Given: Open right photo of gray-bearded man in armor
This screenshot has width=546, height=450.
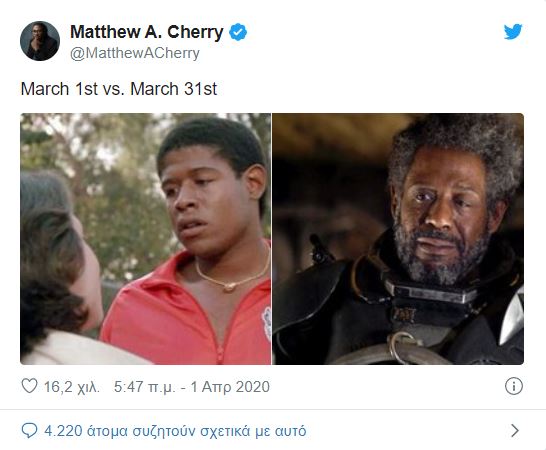Looking at the screenshot, I should click(x=398, y=239).
